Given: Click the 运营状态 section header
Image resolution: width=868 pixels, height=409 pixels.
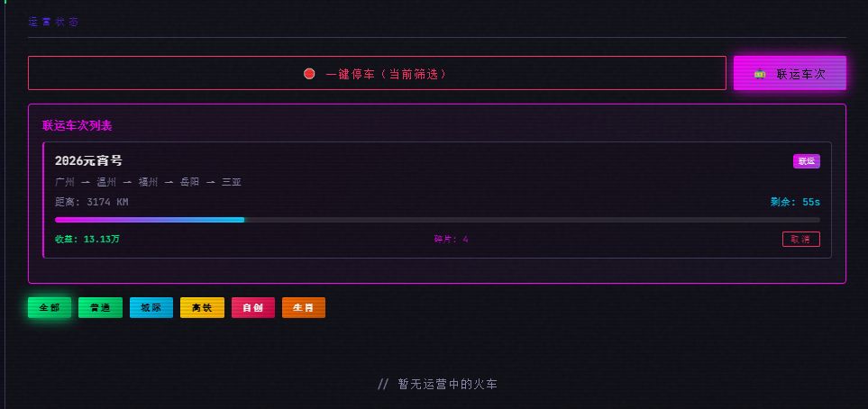Looking at the screenshot, I should point(53,22).
